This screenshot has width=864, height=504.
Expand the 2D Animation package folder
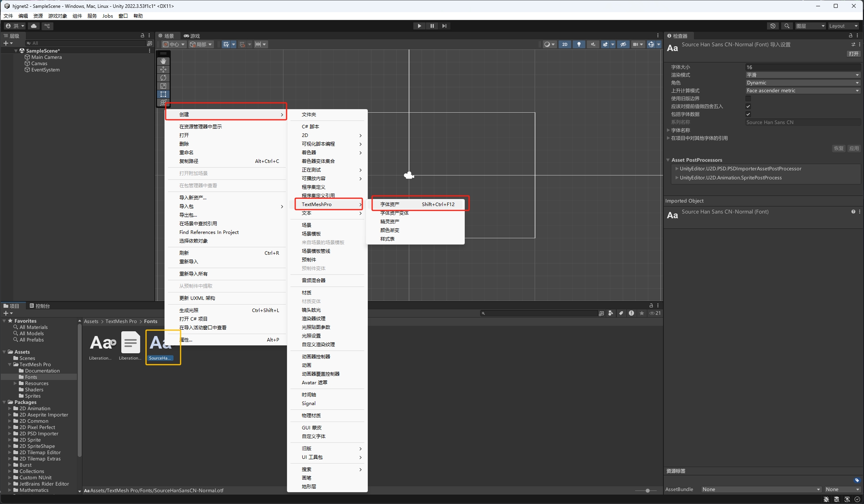[10, 409]
